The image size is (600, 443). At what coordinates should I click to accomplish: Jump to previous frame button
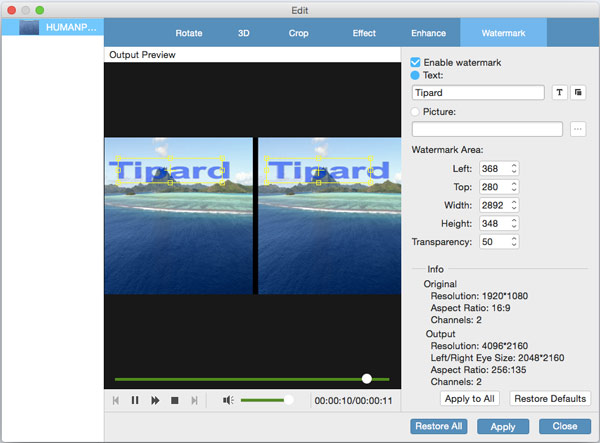coord(116,401)
